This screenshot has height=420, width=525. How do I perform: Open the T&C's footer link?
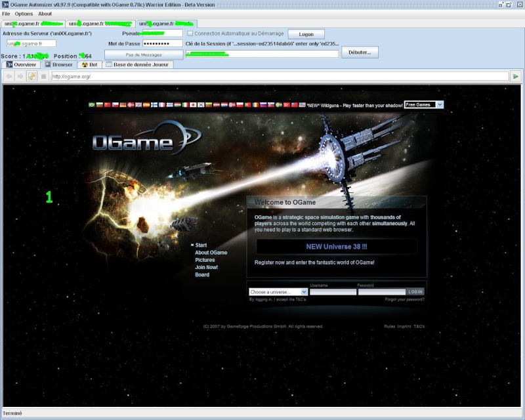pyautogui.click(x=419, y=326)
